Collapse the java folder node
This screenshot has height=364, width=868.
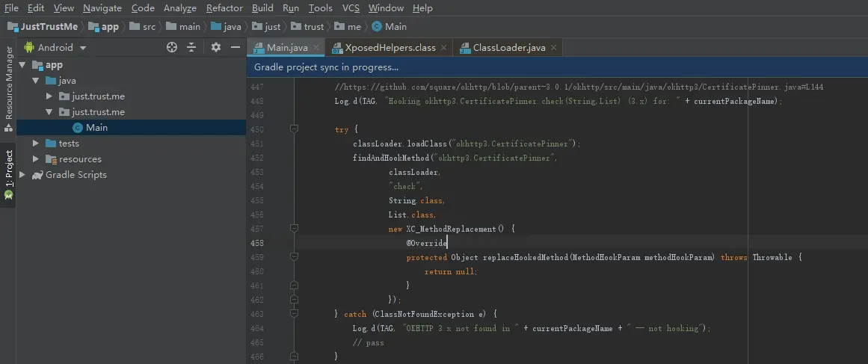click(36, 81)
